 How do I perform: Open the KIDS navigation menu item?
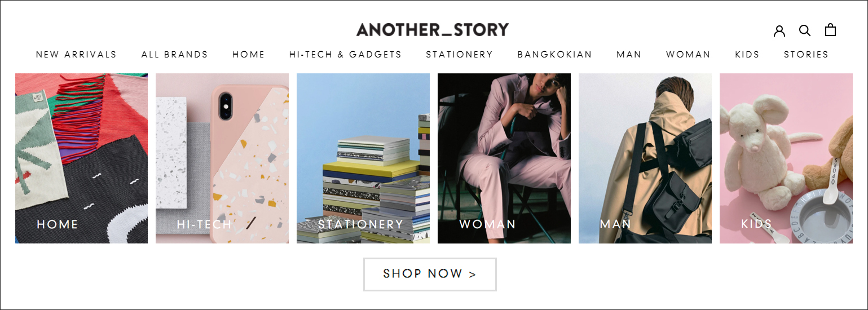pos(747,55)
